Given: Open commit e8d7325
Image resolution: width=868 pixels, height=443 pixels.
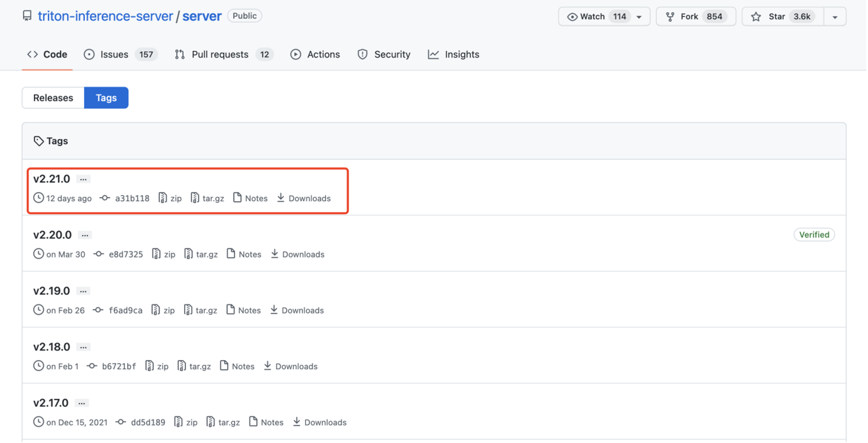Looking at the screenshot, I should point(126,254).
